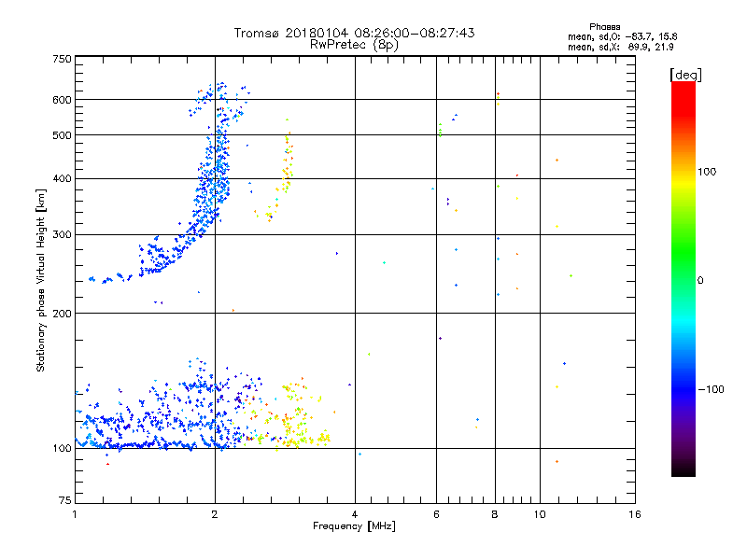The width and height of the screenshot is (747, 560).
Task: Click the x-axis tick label '6'
Action: [x=436, y=514]
